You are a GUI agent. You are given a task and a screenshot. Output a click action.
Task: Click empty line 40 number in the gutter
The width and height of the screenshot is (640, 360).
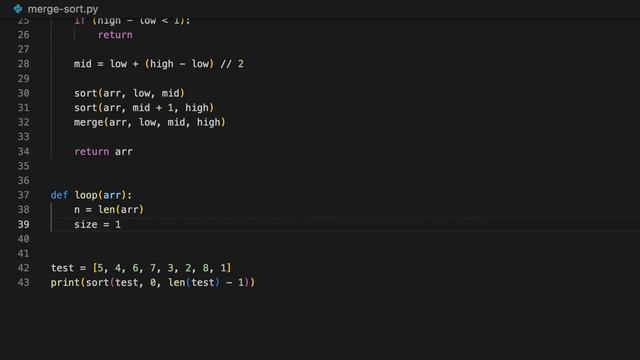click(24, 239)
